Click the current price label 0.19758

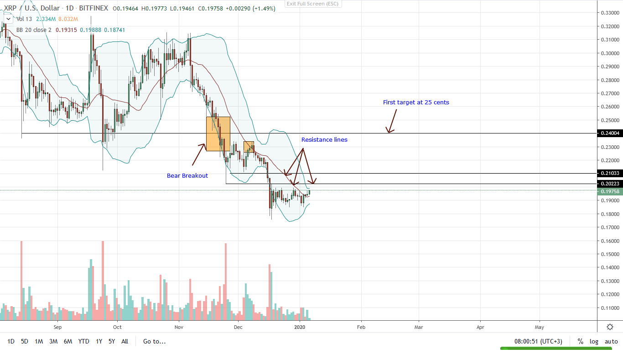[610, 191]
